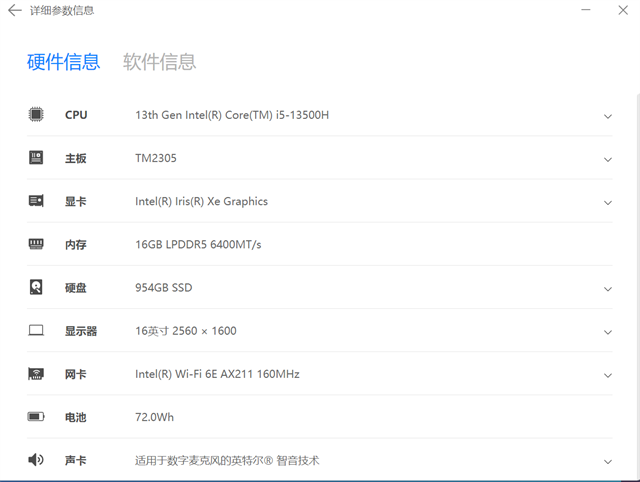Click 16GB LPDDR5 6400MT/s text
This screenshot has width=640, height=482.
pos(198,244)
